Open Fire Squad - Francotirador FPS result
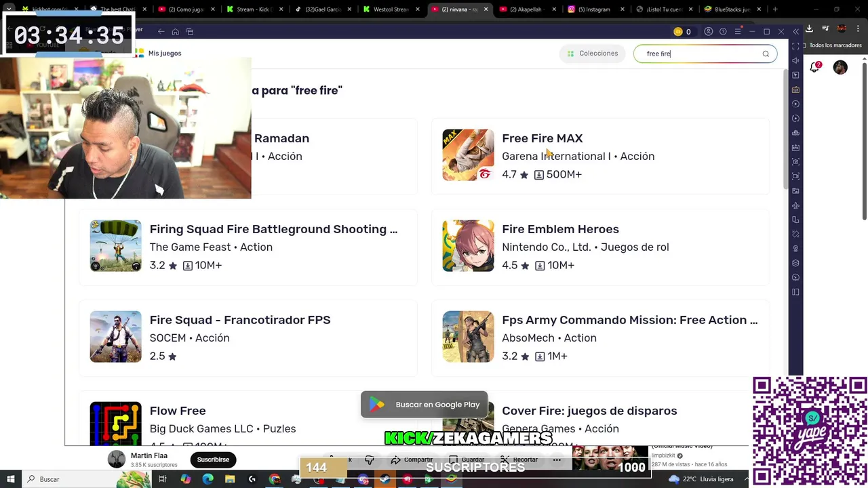The image size is (868, 488). pyautogui.click(x=248, y=338)
